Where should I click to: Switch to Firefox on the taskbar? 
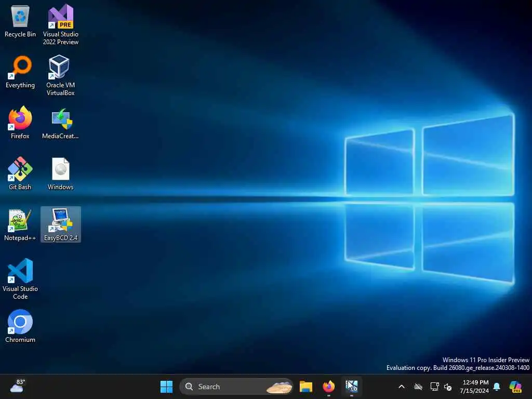tap(328, 387)
